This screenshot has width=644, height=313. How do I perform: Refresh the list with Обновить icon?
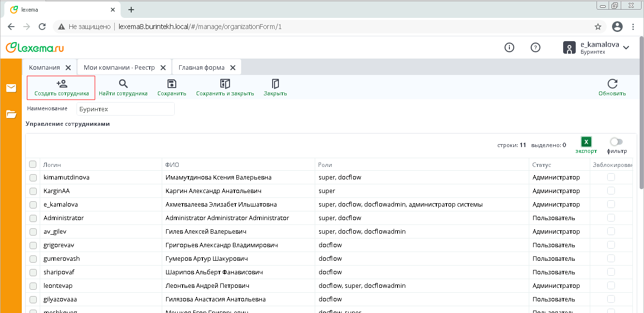coord(612,84)
